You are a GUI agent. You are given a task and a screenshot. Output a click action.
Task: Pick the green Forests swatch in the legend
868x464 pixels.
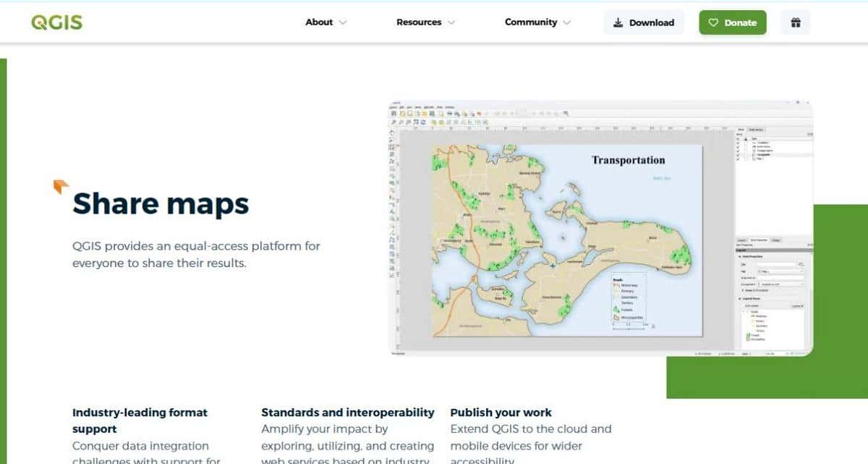point(616,309)
